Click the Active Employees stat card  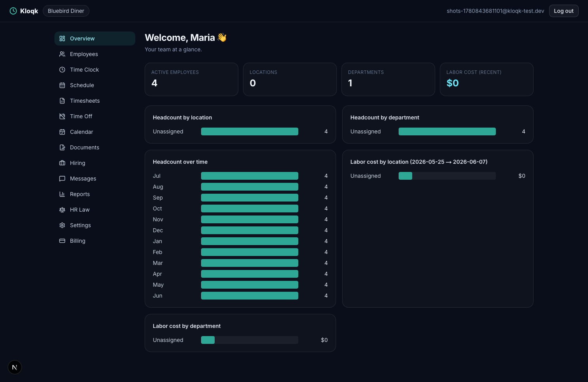[x=191, y=79]
